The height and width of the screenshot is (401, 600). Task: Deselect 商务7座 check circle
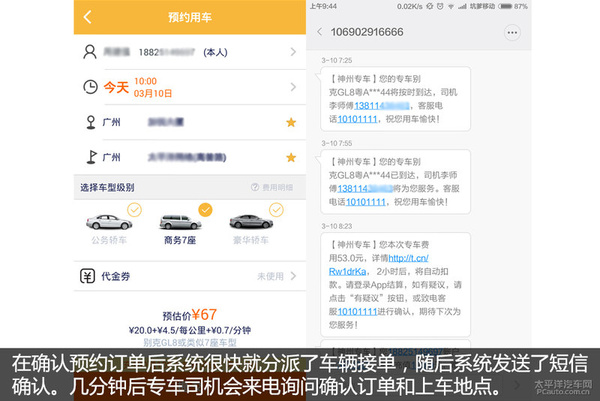(x=205, y=210)
